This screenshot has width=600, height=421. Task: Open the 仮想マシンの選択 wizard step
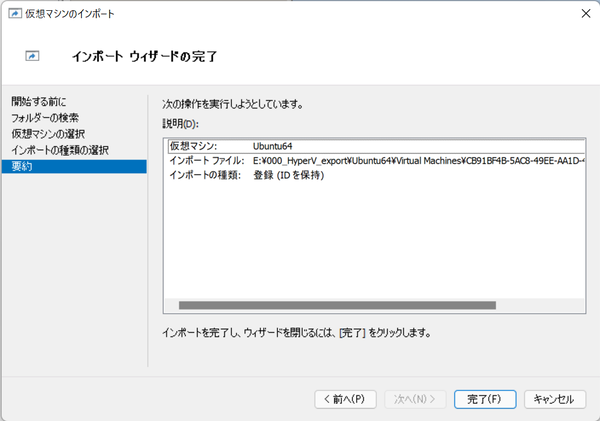coord(48,134)
